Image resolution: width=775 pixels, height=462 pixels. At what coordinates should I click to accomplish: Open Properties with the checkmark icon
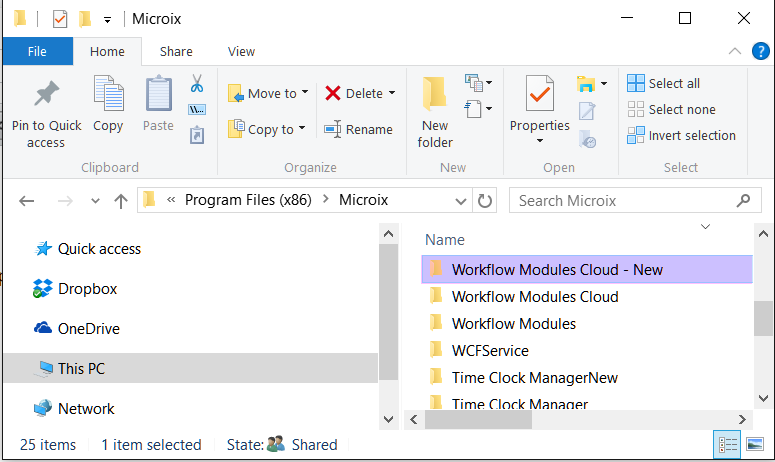(539, 96)
